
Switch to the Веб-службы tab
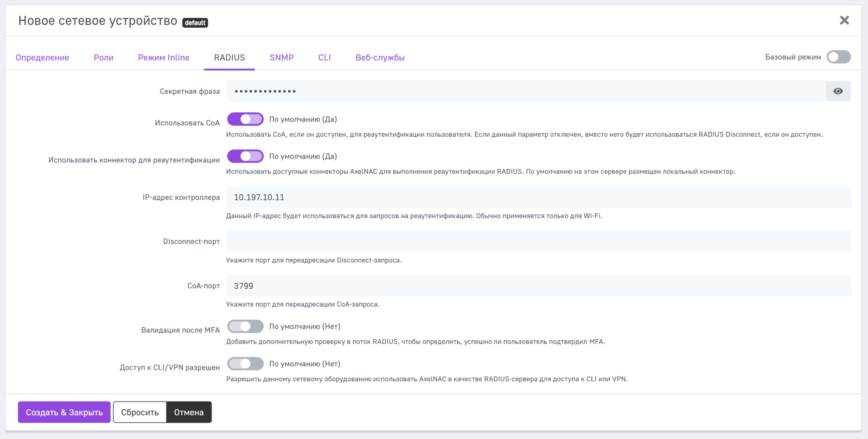tap(380, 58)
